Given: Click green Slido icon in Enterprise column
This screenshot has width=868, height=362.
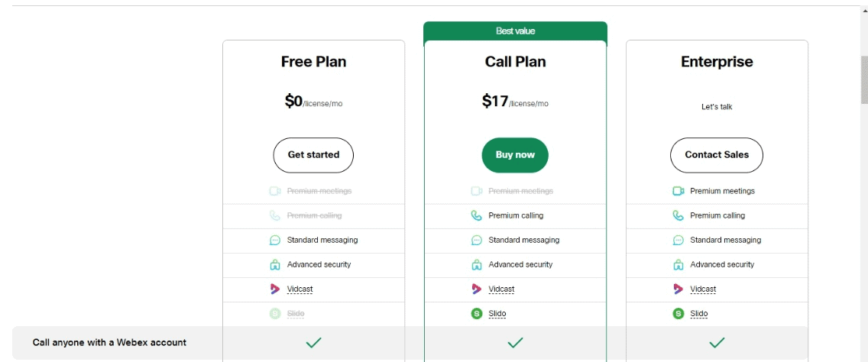Looking at the screenshot, I should [679, 314].
